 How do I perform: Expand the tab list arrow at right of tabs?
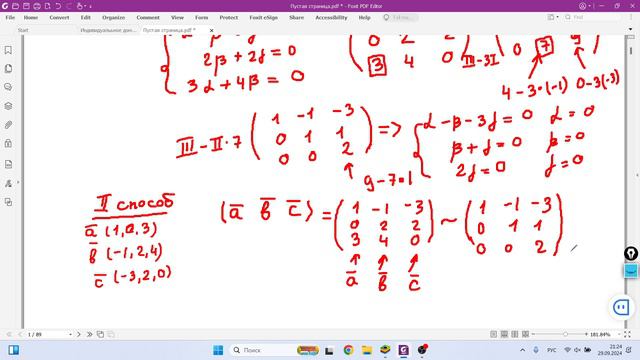click(631, 30)
